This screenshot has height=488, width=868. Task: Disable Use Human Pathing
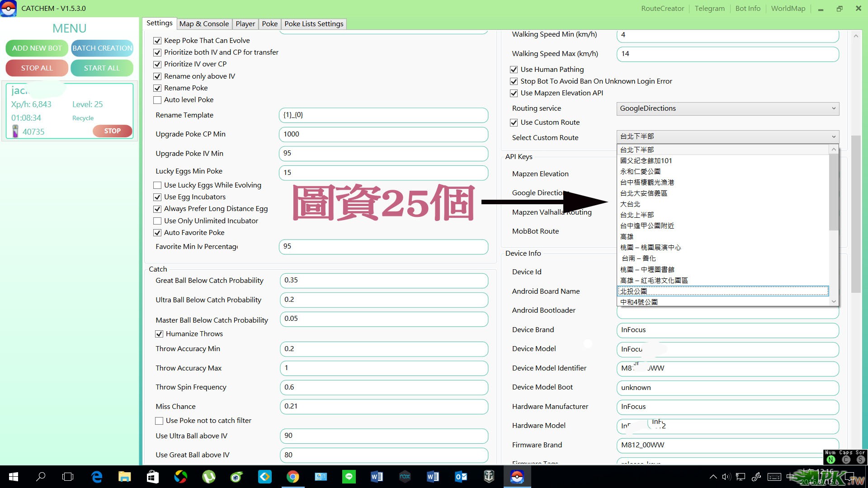[x=514, y=70]
